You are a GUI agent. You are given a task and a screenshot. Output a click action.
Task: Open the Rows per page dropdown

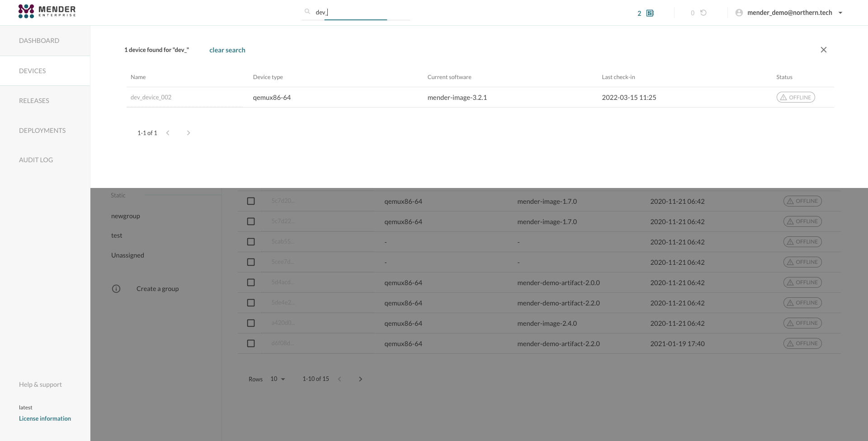278,379
